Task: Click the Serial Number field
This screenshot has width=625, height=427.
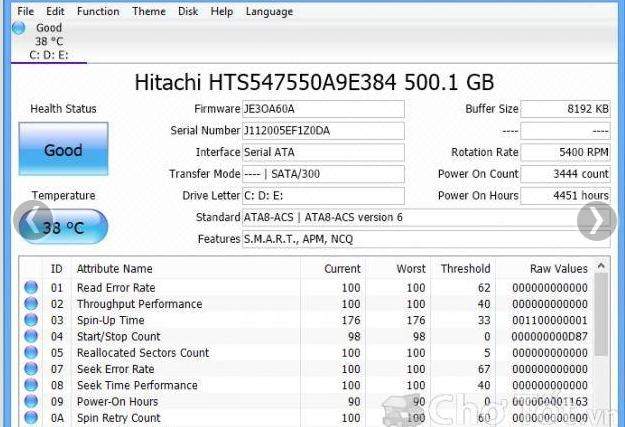Action: (x=323, y=131)
